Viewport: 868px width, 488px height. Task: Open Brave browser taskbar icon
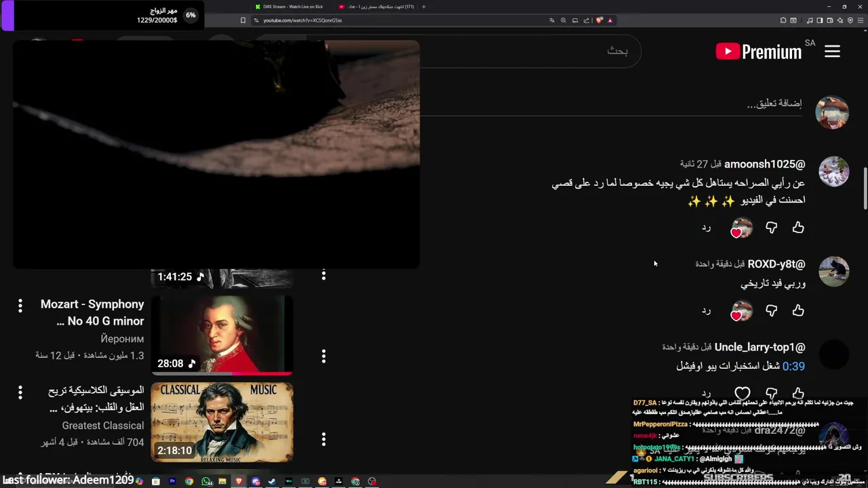[239, 481]
